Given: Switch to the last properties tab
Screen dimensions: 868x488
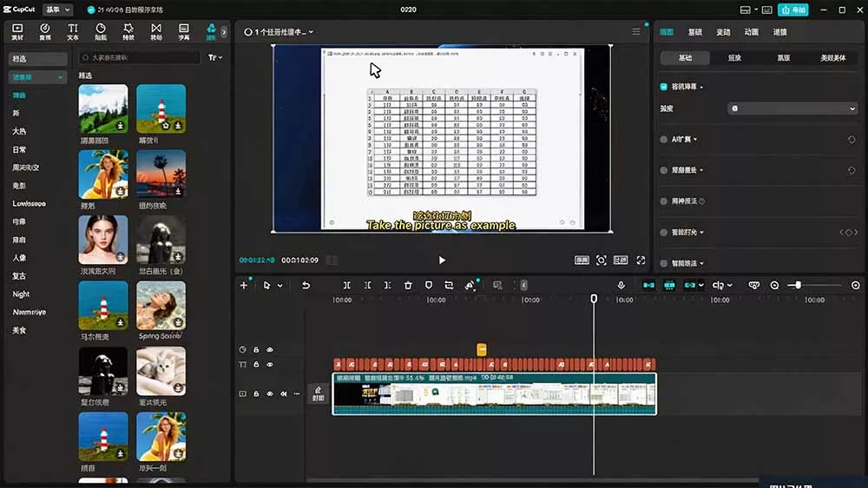Looking at the screenshot, I should (780, 32).
